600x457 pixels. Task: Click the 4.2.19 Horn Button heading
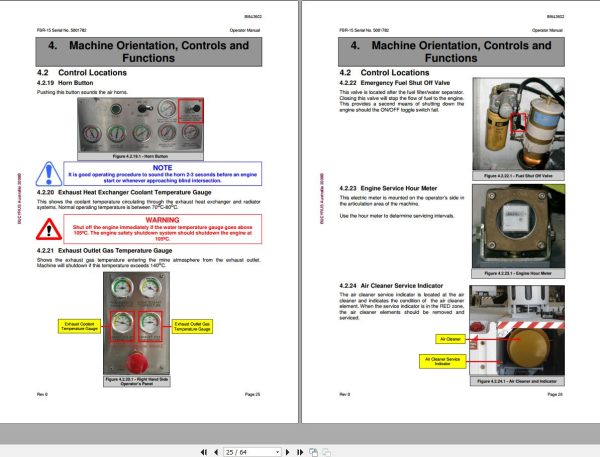(x=65, y=83)
